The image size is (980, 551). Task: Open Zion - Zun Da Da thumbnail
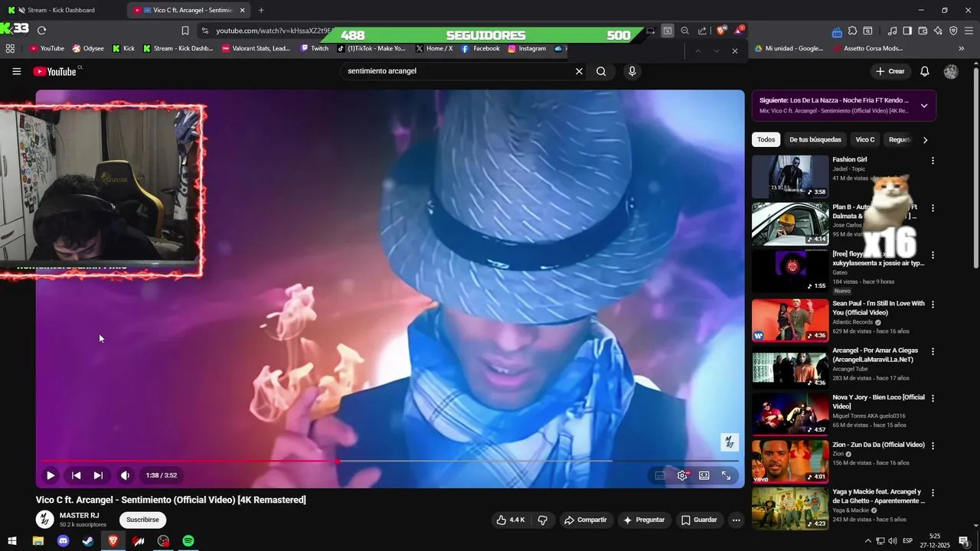(x=790, y=461)
